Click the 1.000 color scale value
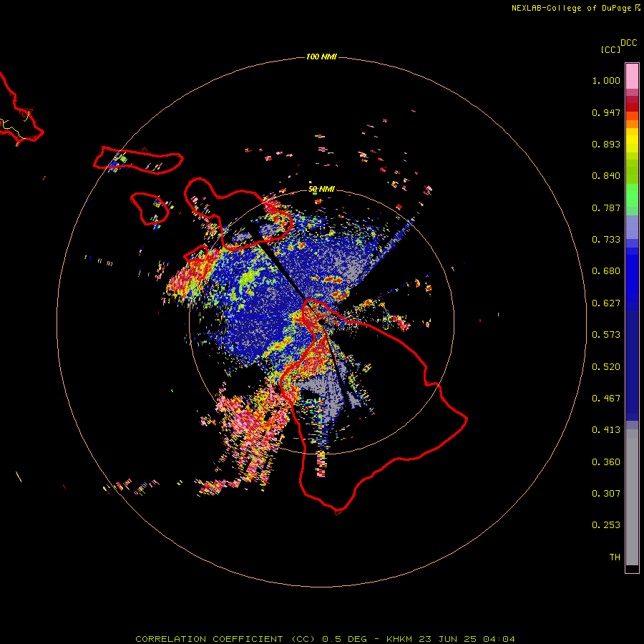Viewport: 644px width, 644px height. 606,80
